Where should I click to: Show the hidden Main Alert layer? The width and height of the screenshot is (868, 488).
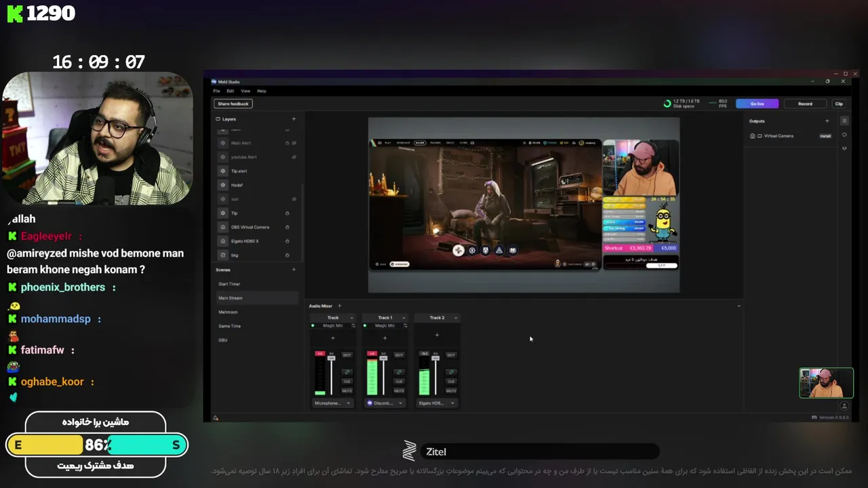coord(294,143)
